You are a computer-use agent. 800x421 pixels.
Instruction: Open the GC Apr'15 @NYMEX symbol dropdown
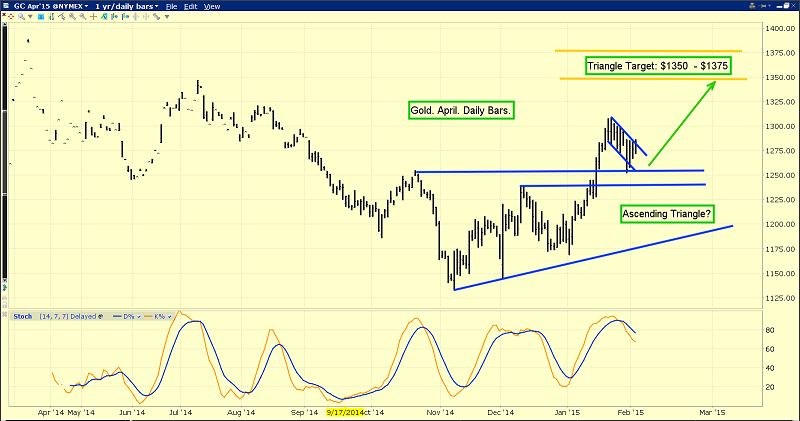(x=51, y=6)
